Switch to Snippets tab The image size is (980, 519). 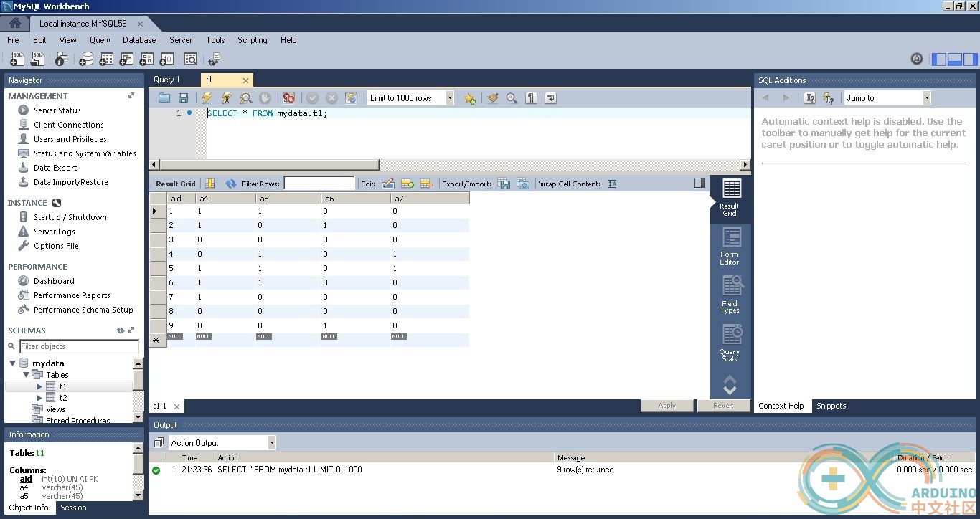(831, 406)
